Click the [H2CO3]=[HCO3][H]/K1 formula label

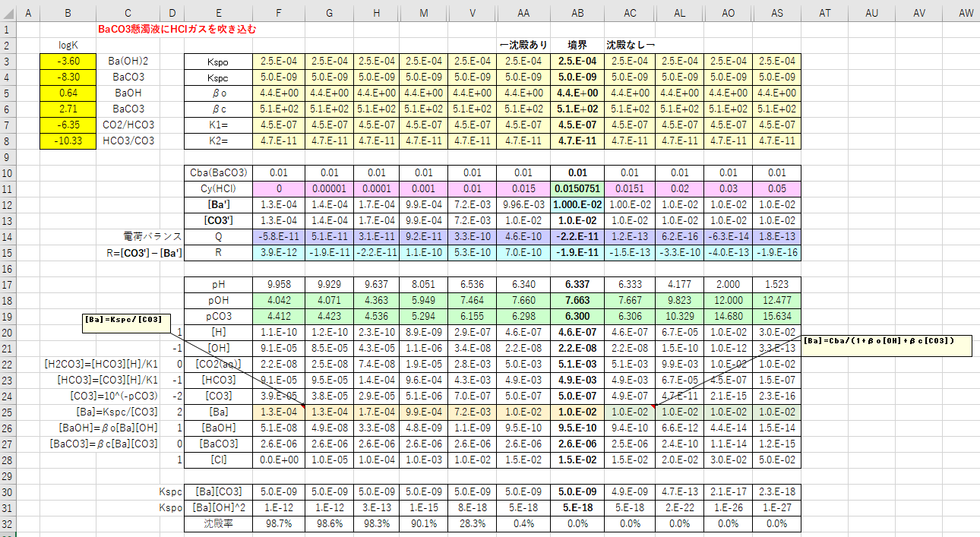(102, 363)
